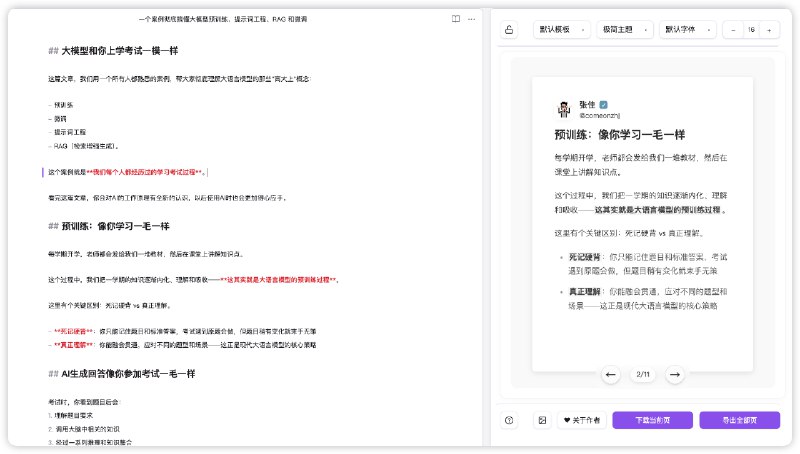Go to next card with right arrow
Screen dimensions: 800x454
[x=674, y=374]
